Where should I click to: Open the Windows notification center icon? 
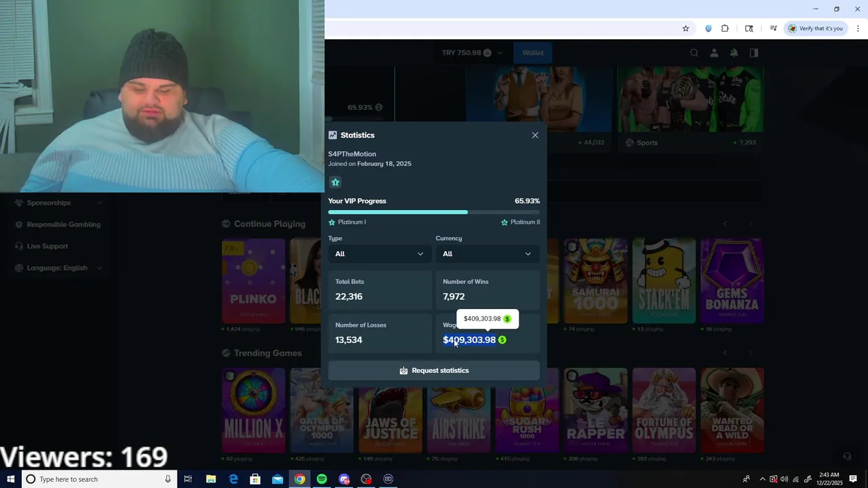[853, 479]
